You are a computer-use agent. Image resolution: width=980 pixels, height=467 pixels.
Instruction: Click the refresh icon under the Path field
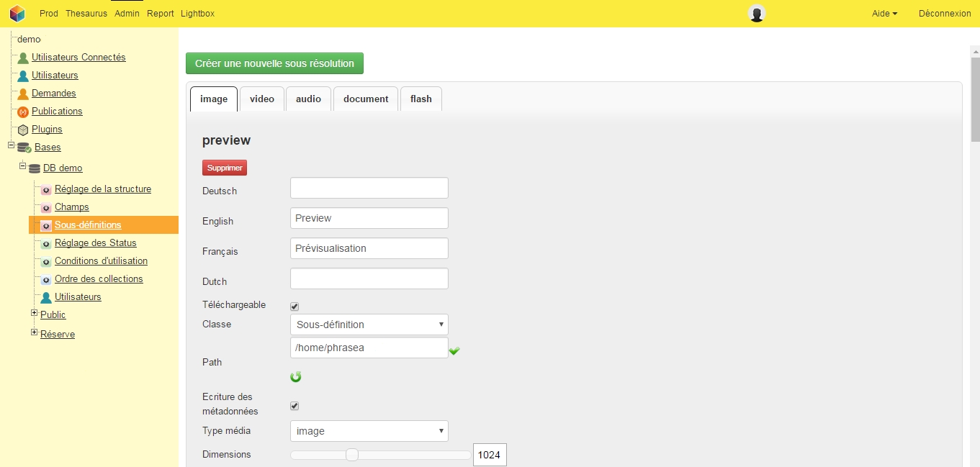click(x=295, y=376)
